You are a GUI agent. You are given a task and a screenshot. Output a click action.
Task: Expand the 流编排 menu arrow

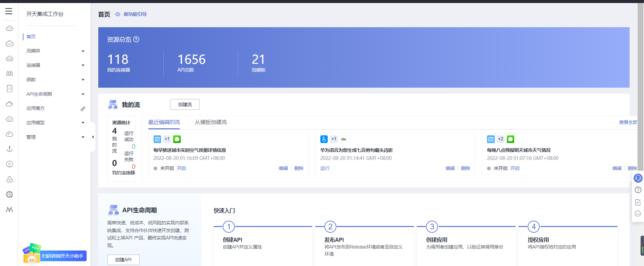(x=83, y=51)
